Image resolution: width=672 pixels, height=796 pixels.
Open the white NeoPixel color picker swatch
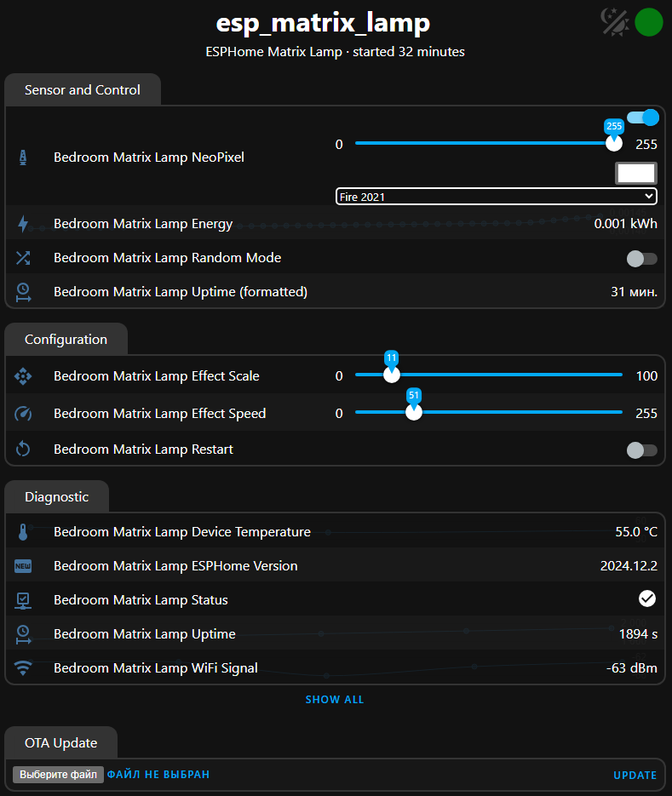(x=635, y=173)
